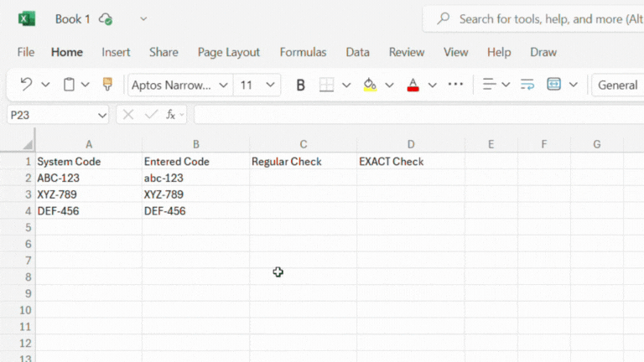Click the Merge cells icon
Screen dimensions: 644x362
tap(553, 84)
